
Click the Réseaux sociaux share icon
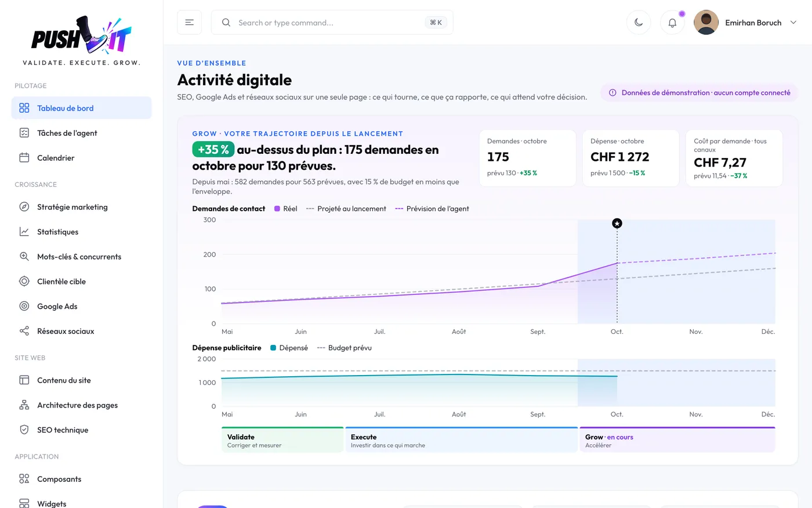click(24, 331)
